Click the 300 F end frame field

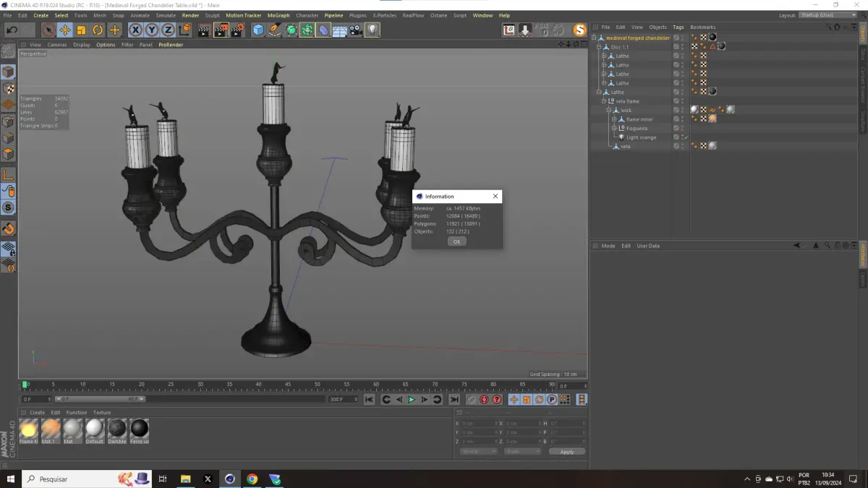(x=342, y=399)
